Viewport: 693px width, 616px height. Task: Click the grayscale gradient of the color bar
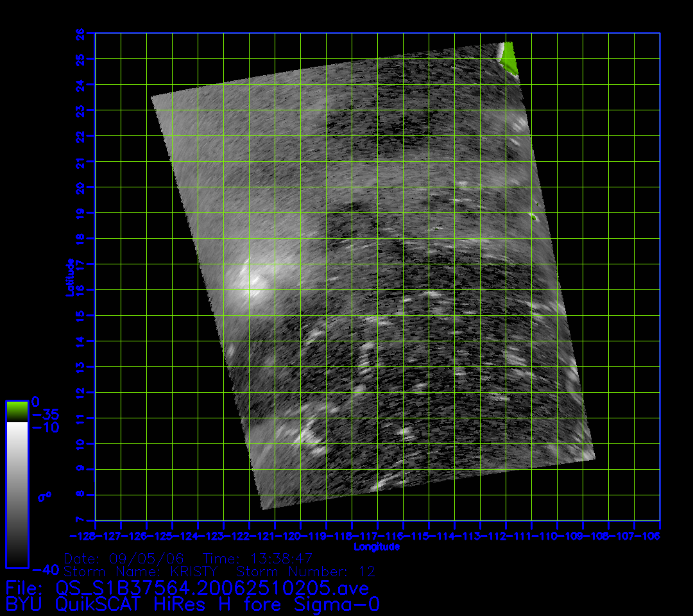click(x=17, y=494)
